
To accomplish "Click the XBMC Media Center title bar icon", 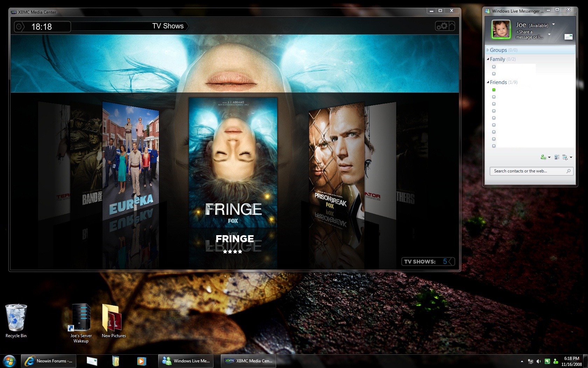I will tap(14, 12).
